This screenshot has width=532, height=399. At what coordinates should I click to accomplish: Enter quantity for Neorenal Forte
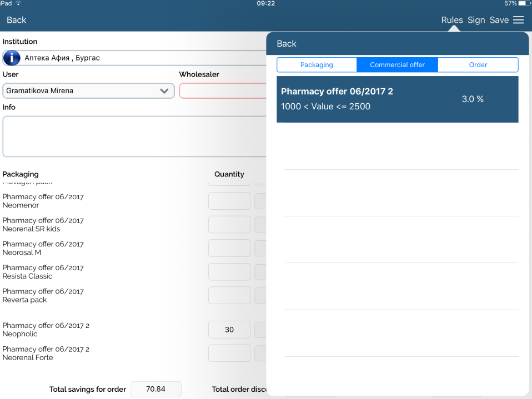point(229,353)
